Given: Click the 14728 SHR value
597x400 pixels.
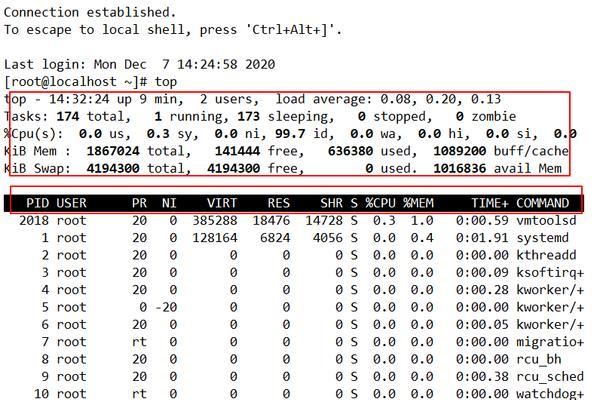Looking at the screenshot, I should (x=324, y=221).
